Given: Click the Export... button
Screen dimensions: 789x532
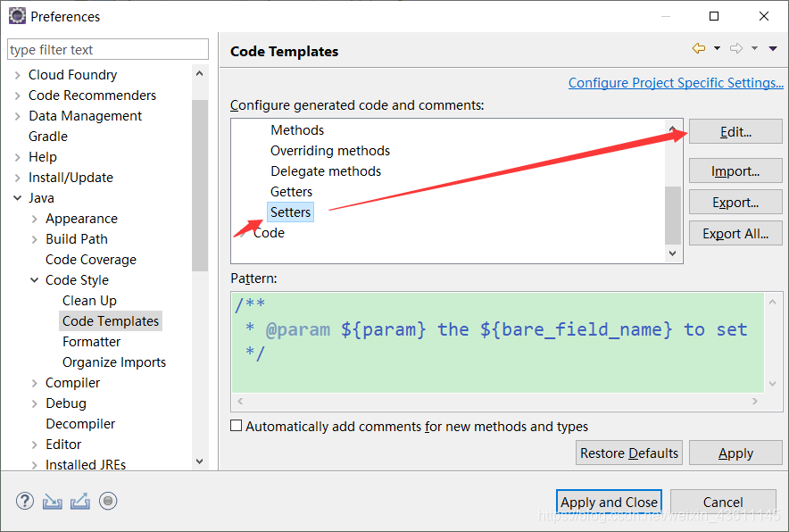Looking at the screenshot, I should (x=735, y=203).
